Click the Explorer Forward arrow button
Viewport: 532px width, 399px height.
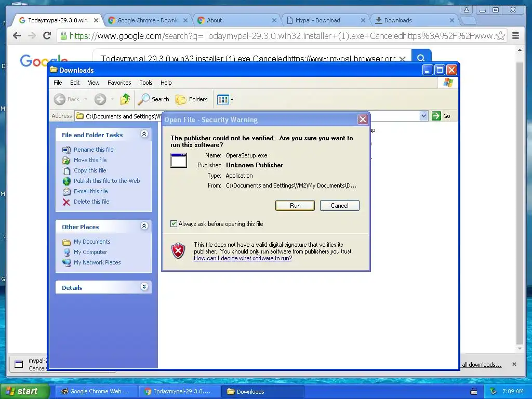point(100,99)
